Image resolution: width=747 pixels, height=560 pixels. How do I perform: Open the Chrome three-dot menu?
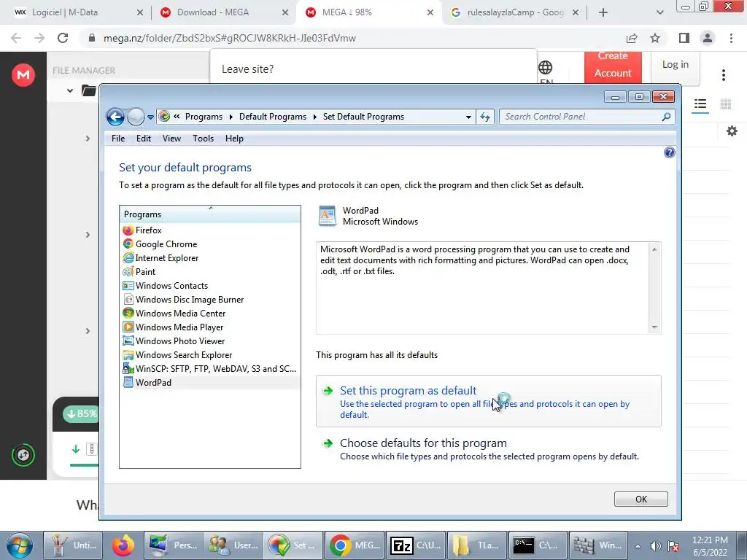(731, 38)
